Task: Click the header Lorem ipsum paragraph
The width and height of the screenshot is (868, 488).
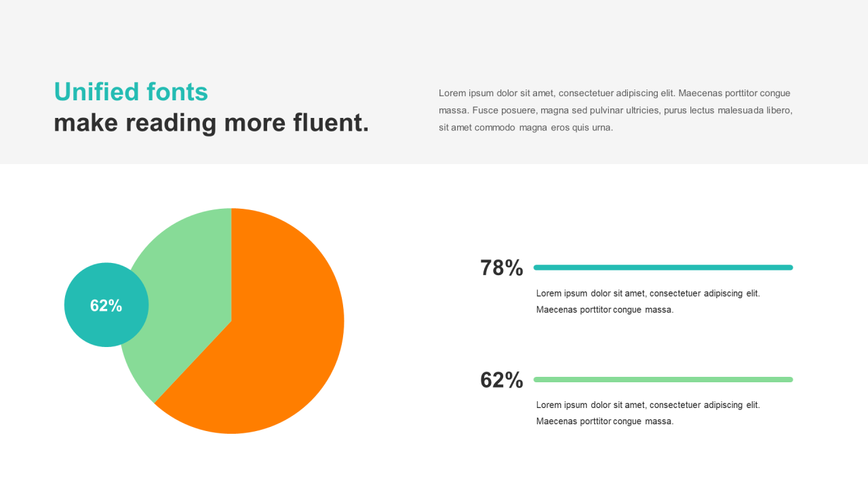Action: (x=616, y=110)
